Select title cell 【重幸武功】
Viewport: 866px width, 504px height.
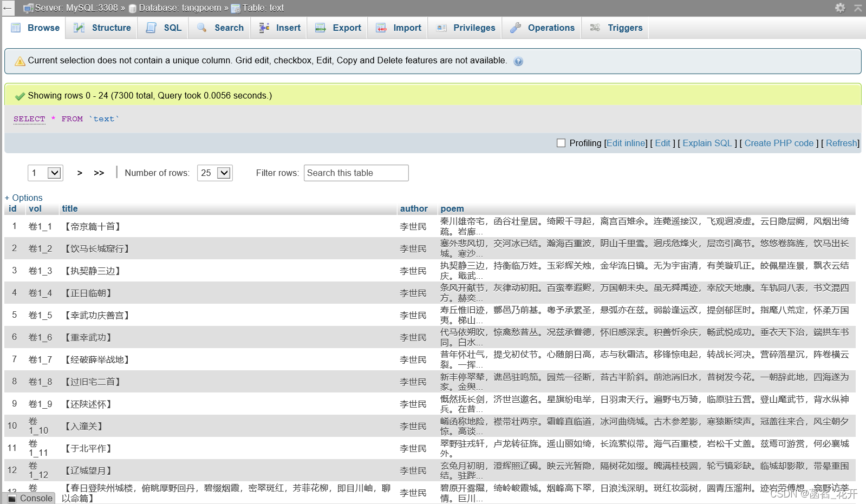88,337
